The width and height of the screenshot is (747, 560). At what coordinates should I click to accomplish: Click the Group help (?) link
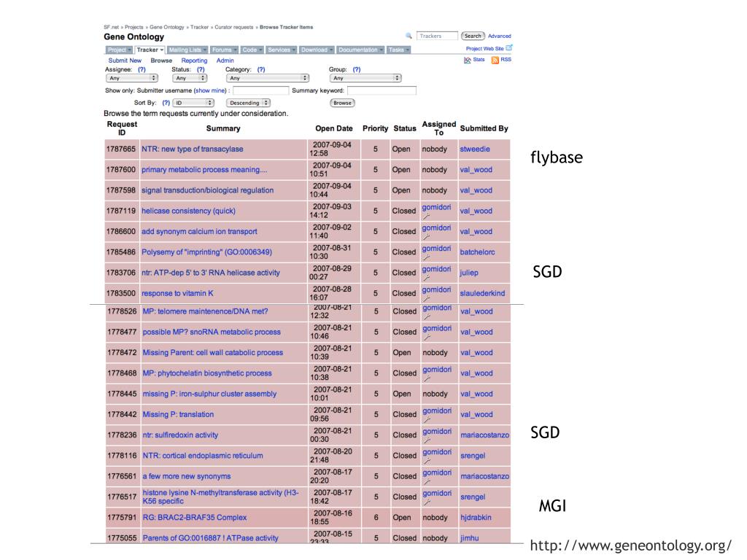pyautogui.click(x=356, y=69)
